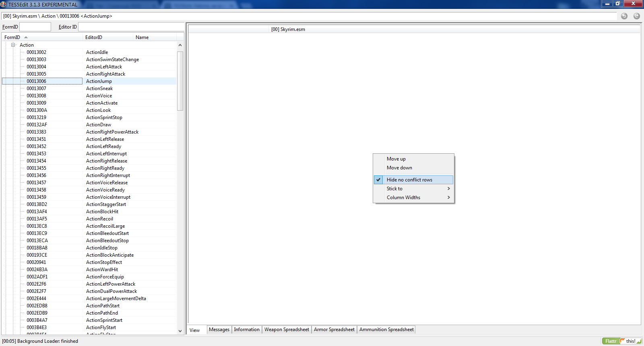Select record 00013457 ActionVoiceRelease
The width and height of the screenshot is (644, 346).
coord(89,183)
